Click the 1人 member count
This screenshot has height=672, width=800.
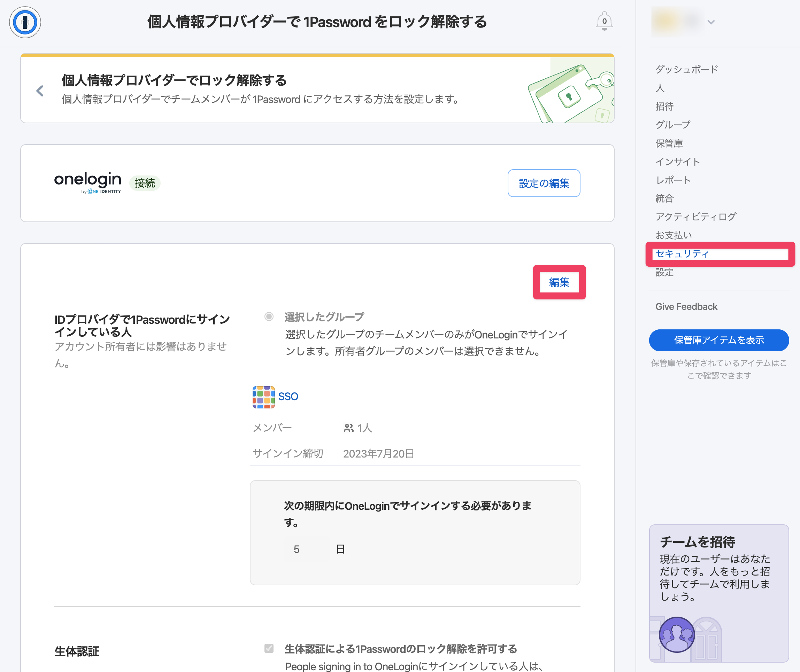coord(364,428)
